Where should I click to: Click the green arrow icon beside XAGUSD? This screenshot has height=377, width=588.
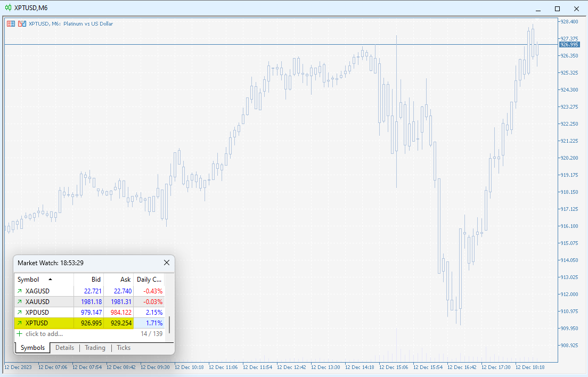coord(20,291)
